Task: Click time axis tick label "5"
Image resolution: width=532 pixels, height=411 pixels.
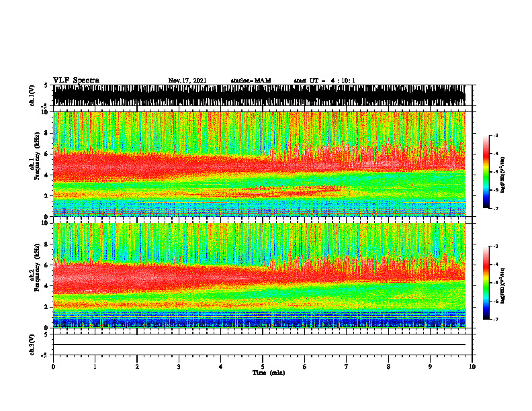Action: coord(263,366)
